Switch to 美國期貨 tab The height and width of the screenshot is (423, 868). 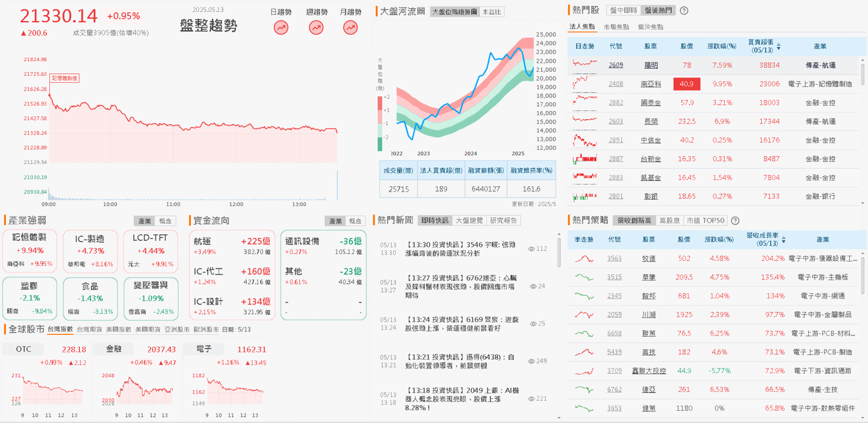(x=148, y=330)
